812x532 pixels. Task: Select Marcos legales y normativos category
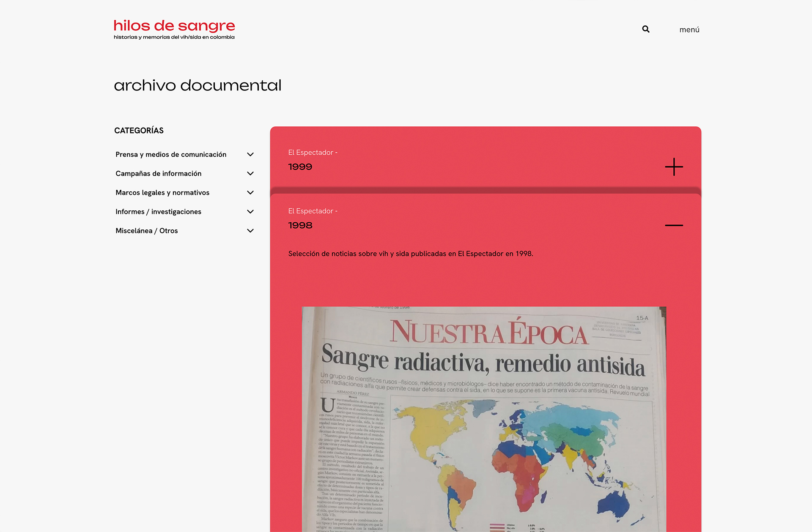click(x=162, y=193)
